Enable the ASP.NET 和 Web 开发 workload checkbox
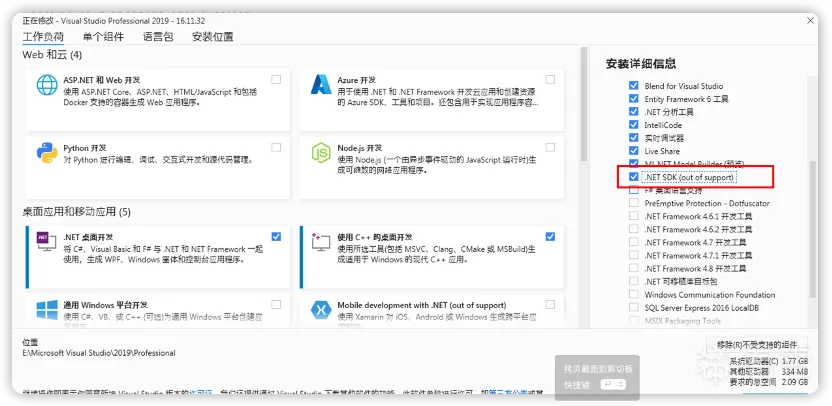This screenshot has width=832, height=406. point(276,80)
